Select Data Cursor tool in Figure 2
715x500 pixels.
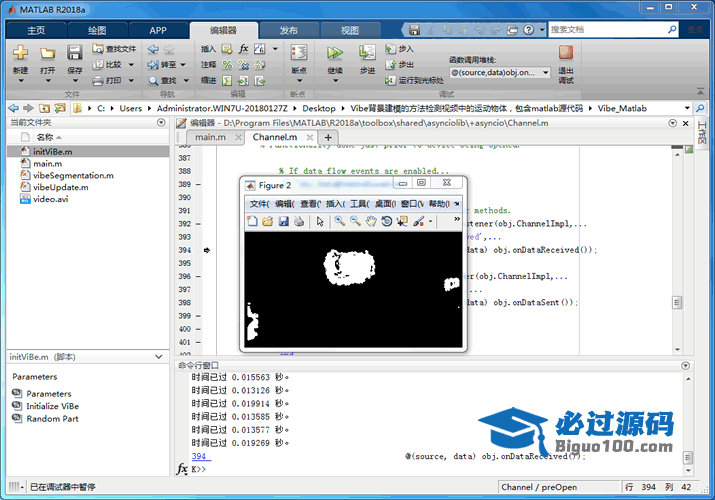click(402, 222)
